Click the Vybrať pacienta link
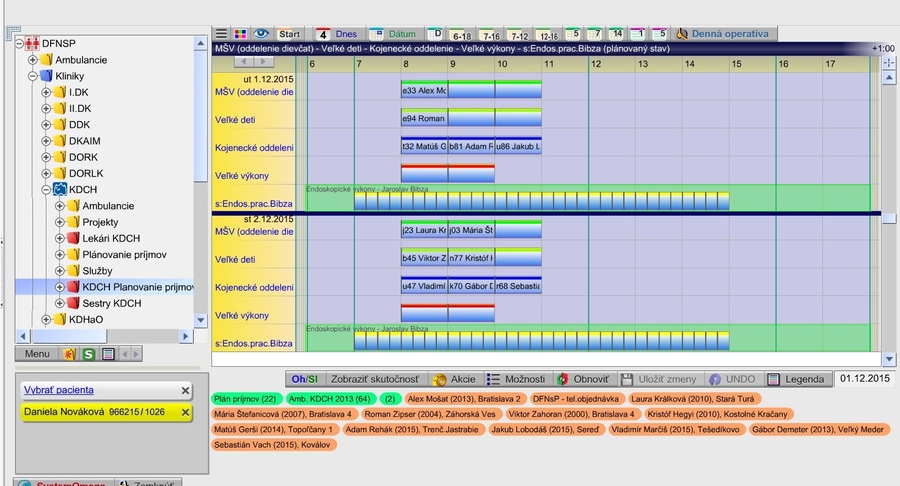 tap(59, 390)
